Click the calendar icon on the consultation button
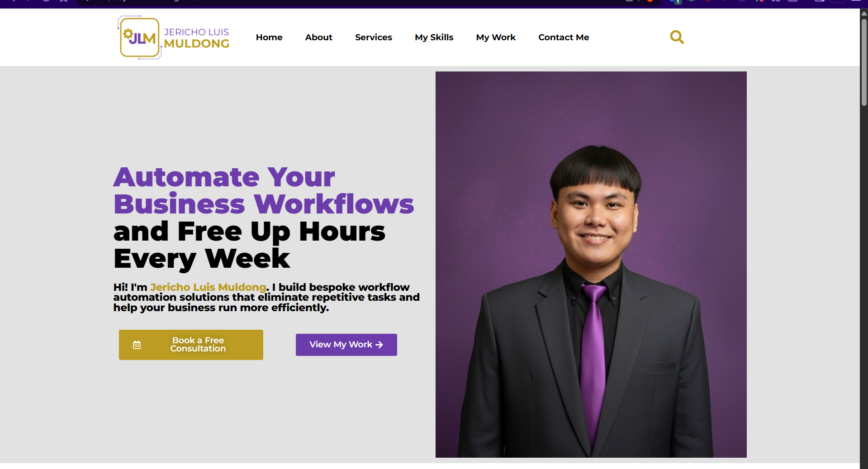 coord(137,345)
